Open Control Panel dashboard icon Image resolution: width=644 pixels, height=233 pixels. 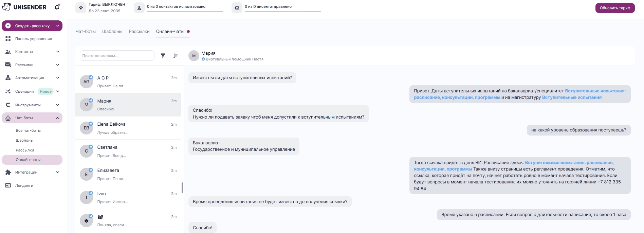tap(8, 39)
